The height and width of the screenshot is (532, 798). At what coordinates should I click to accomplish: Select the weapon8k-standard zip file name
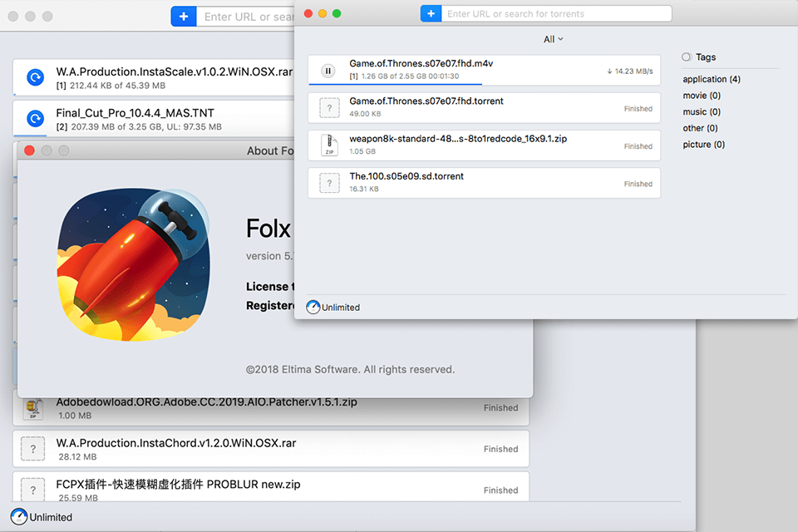tap(458, 139)
